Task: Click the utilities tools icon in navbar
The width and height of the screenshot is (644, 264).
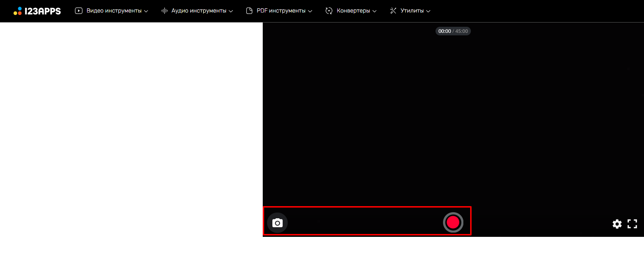Action: tap(393, 11)
